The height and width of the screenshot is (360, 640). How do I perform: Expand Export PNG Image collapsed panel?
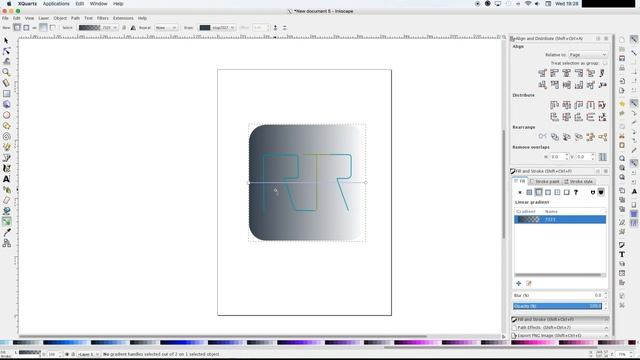click(x=560, y=336)
